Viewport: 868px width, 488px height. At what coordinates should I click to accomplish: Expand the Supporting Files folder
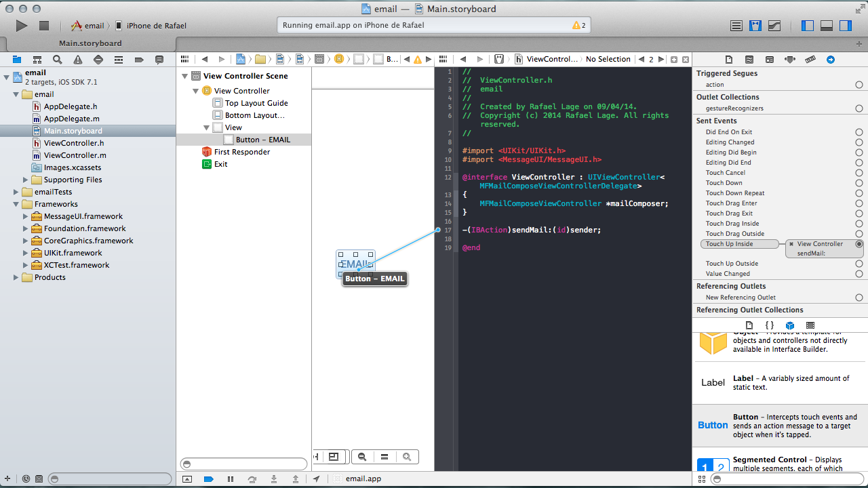[x=26, y=180]
